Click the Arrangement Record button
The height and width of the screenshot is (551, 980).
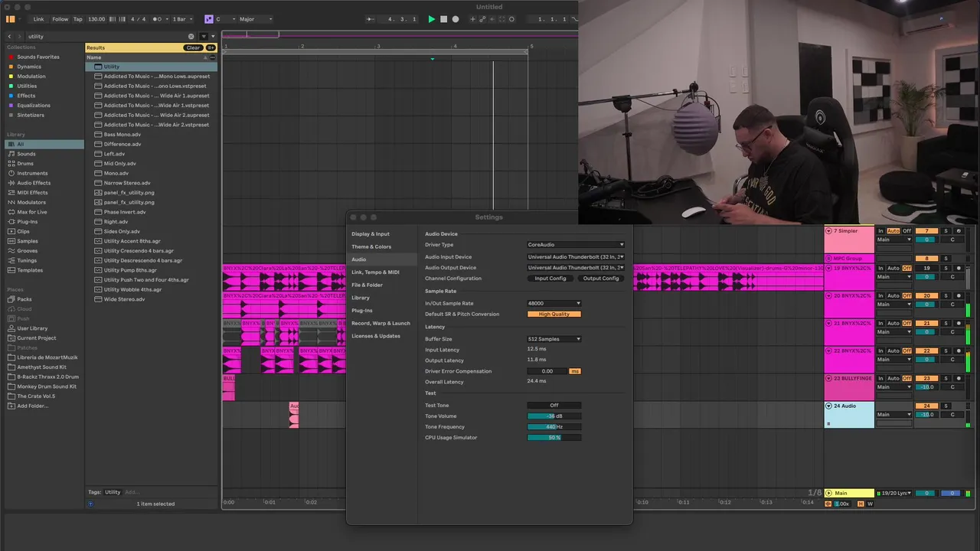coord(456,19)
